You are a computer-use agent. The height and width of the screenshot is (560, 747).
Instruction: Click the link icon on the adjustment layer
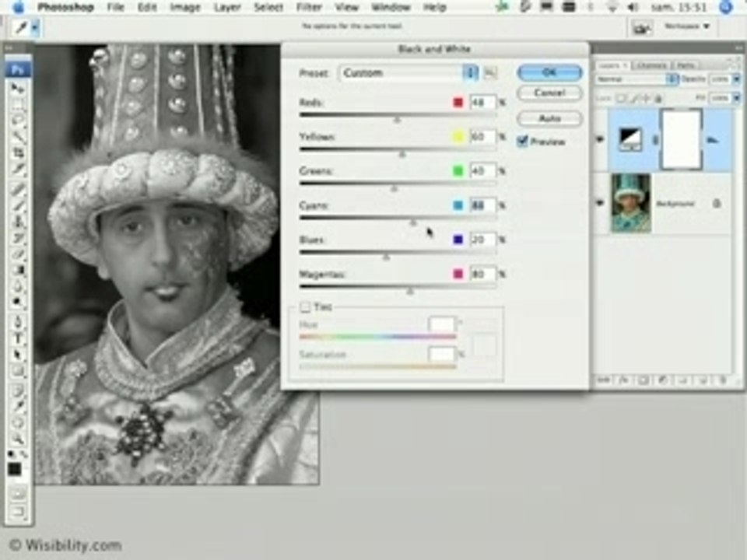click(x=655, y=140)
